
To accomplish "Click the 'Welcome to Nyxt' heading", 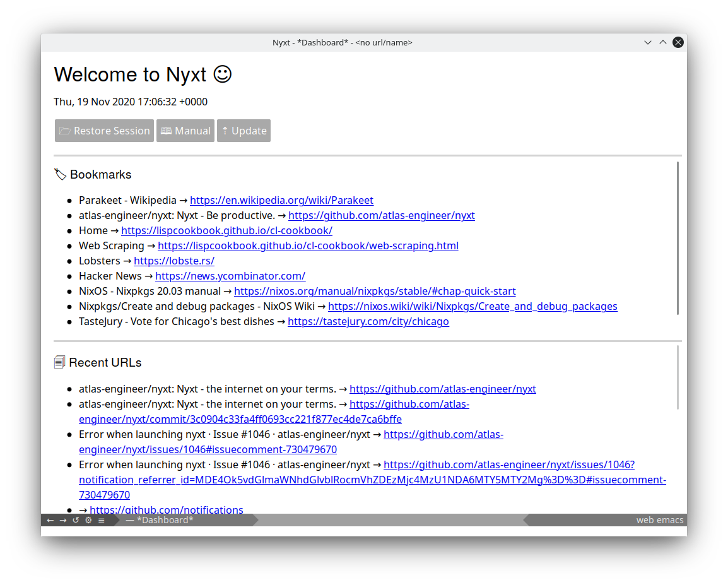I will pos(143,74).
